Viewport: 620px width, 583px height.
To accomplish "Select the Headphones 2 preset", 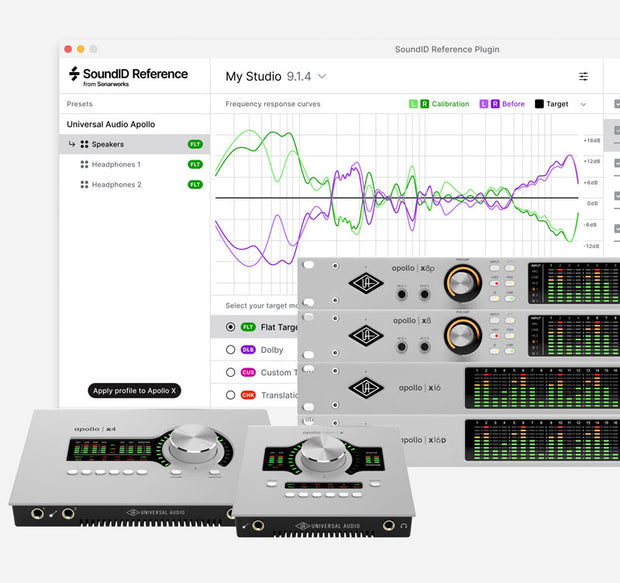I will (134, 184).
